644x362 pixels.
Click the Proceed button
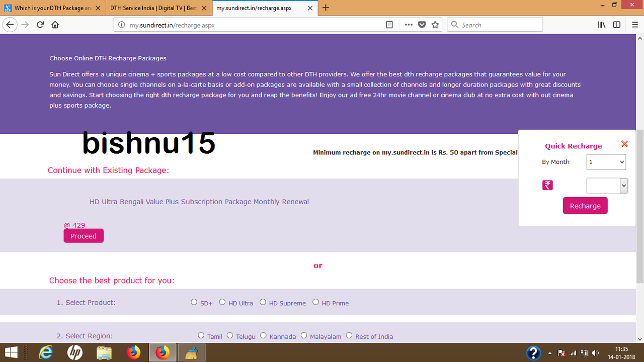point(84,236)
